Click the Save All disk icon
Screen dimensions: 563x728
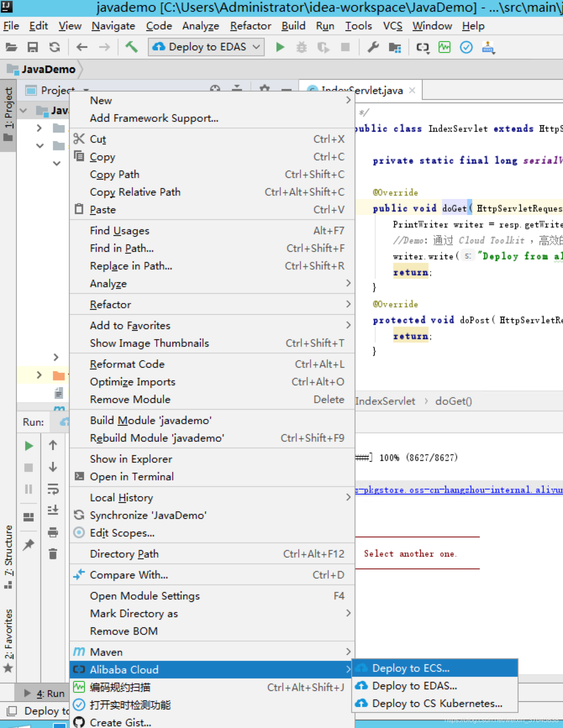[x=33, y=47]
